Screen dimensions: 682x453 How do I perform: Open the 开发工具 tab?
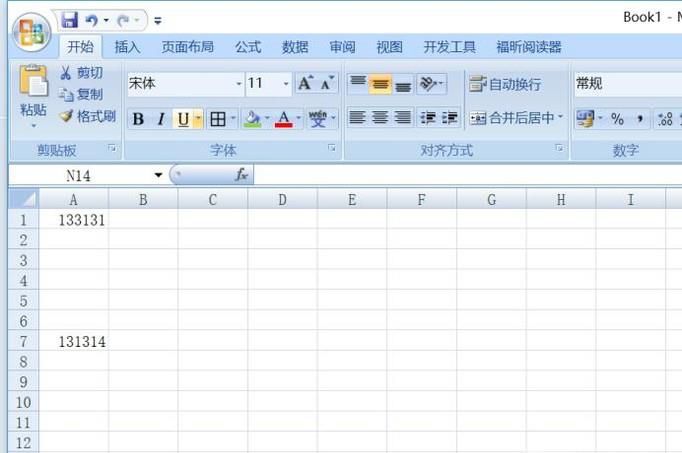449,47
